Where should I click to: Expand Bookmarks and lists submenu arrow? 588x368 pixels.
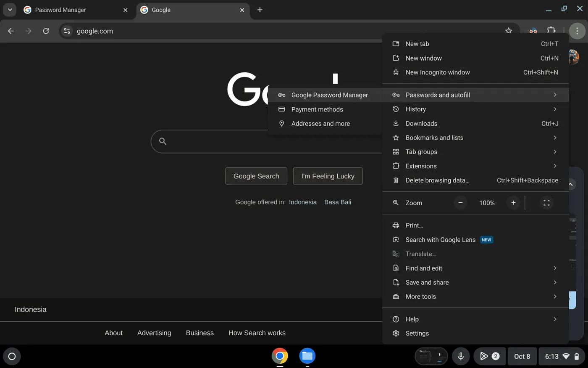(x=555, y=138)
